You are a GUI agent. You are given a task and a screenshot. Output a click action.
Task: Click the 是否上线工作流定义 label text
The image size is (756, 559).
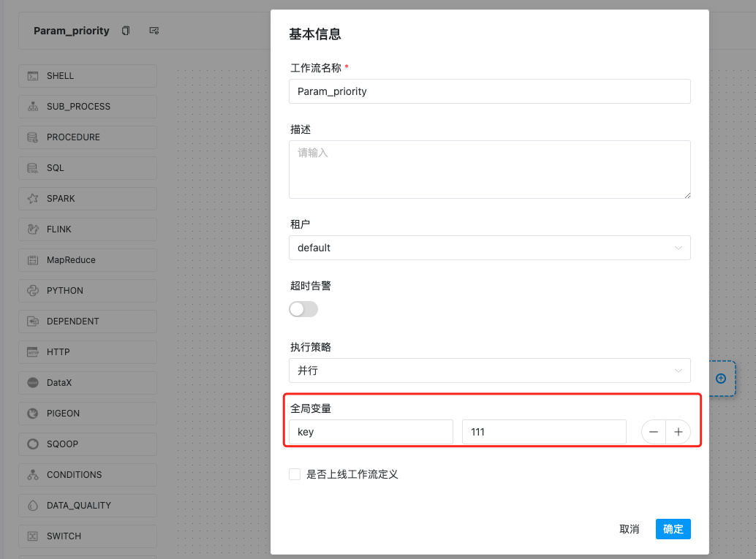pyautogui.click(x=352, y=474)
